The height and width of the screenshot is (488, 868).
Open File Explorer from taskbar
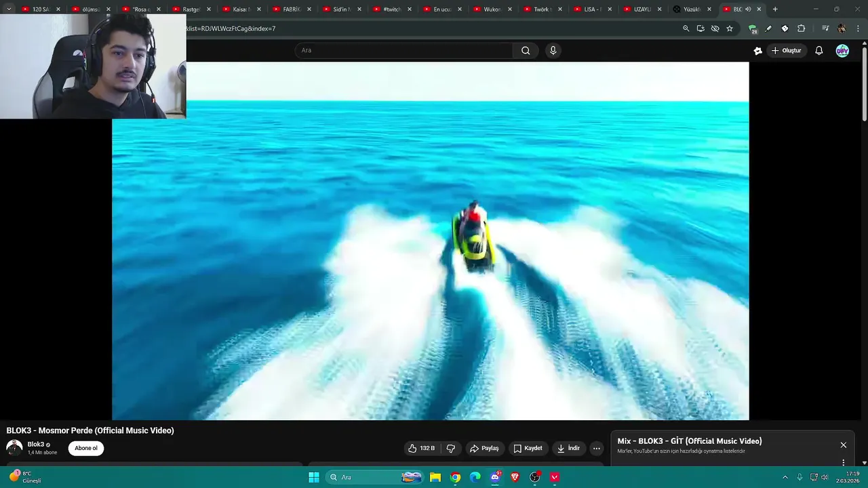435,477
